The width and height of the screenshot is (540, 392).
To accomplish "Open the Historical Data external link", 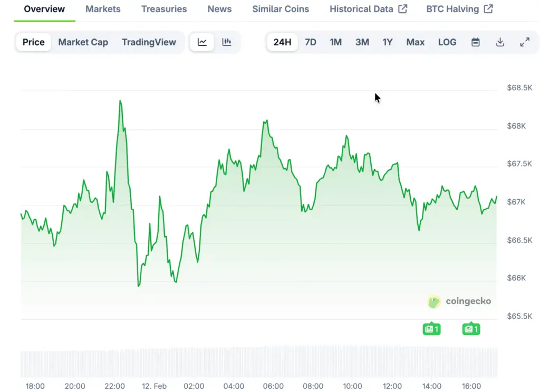I will (x=368, y=9).
